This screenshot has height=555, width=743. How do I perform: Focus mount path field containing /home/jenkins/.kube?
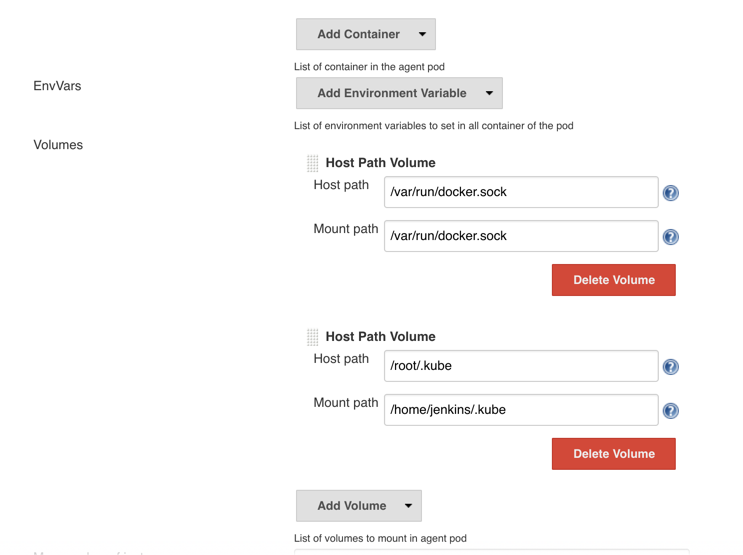(520, 410)
